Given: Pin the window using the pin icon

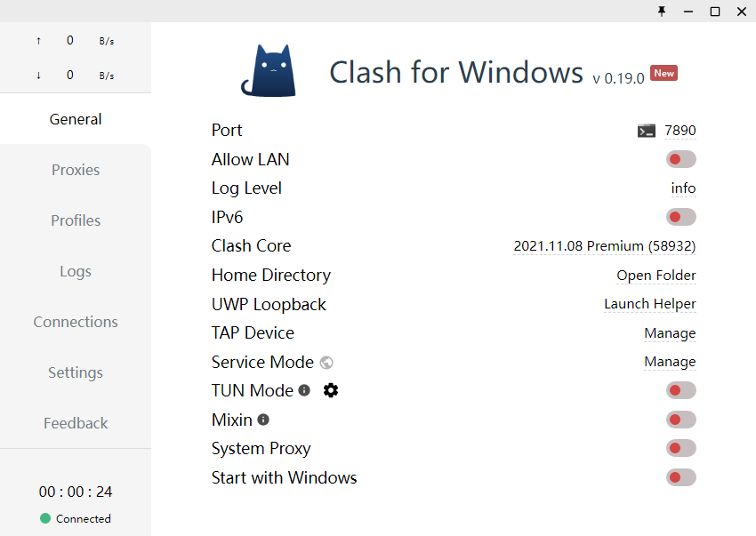Looking at the screenshot, I should (662, 12).
